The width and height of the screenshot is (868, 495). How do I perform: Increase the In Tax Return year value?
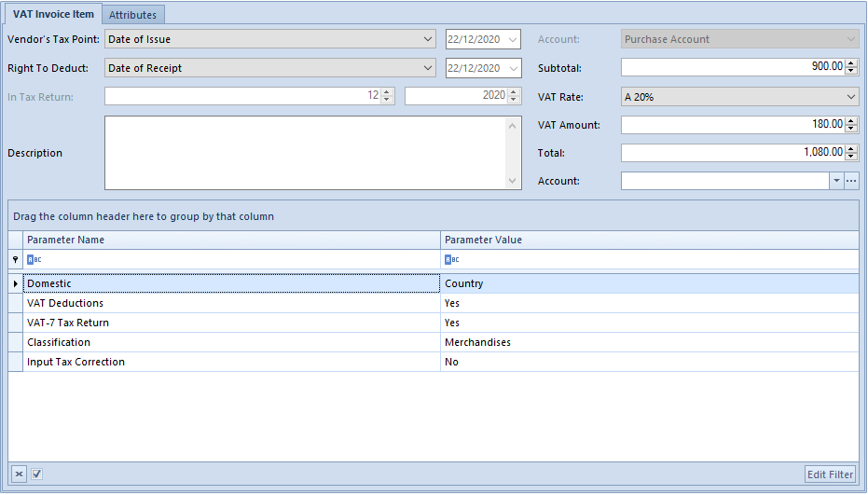513,92
